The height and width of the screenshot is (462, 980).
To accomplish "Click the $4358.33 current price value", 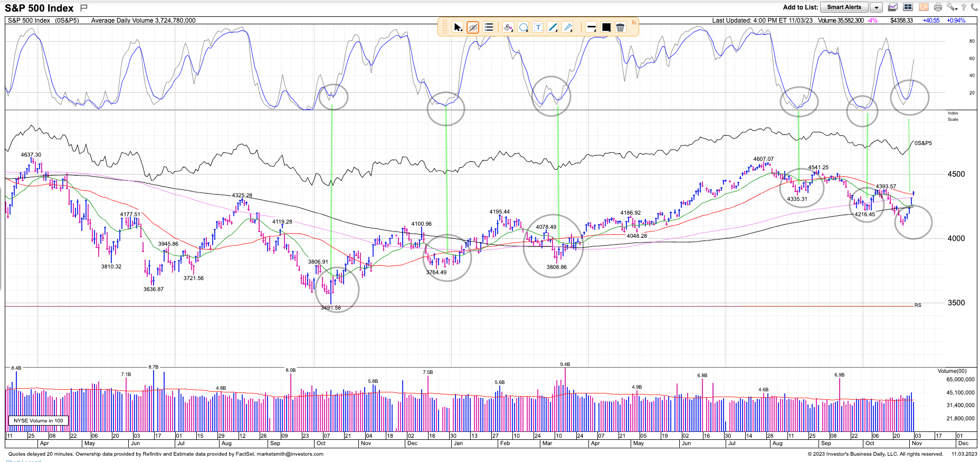I will coord(901,21).
